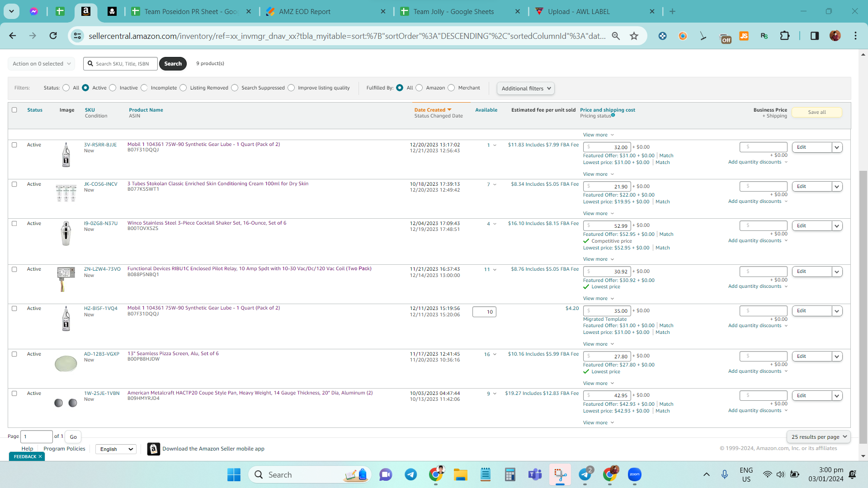The width and height of the screenshot is (868, 488).
Task: Expand View more for Pizza Screen row
Action: click(x=598, y=384)
